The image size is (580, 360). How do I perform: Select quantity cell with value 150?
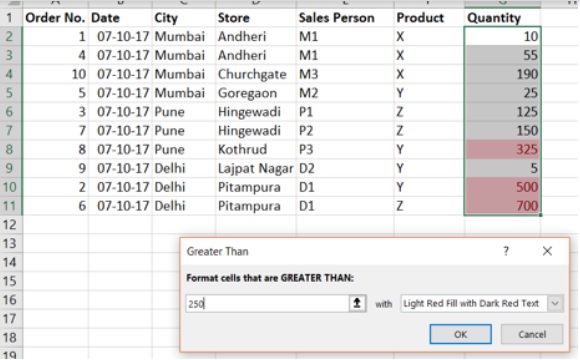[502, 131]
